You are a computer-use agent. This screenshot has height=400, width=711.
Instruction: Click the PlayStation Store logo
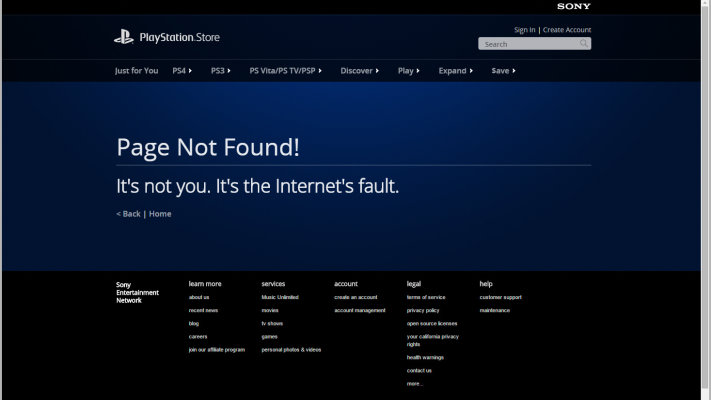tap(166, 38)
